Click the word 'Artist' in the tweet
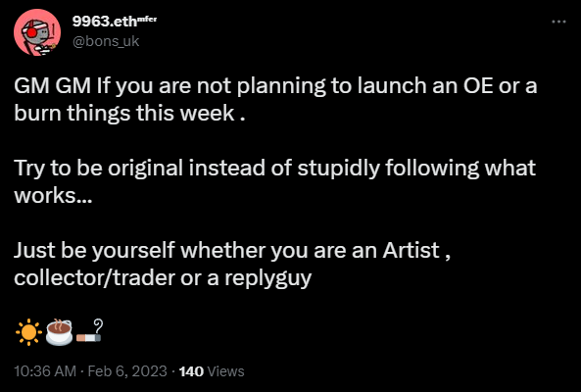This screenshot has height=392, width=581. tap(411, 250)
